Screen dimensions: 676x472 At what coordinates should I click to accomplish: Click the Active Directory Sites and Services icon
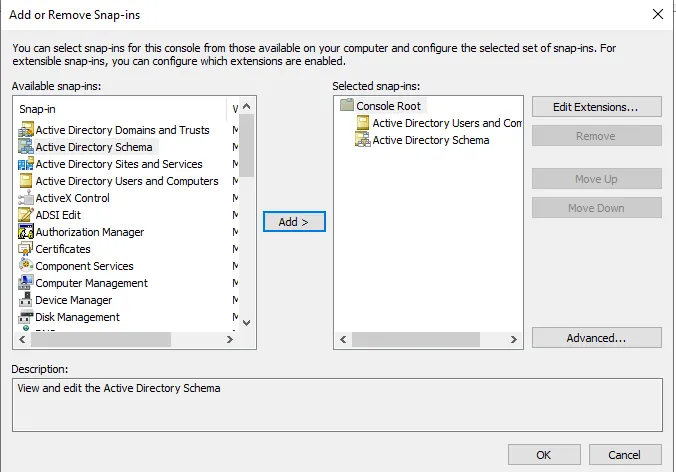click(x=26, y=164)
